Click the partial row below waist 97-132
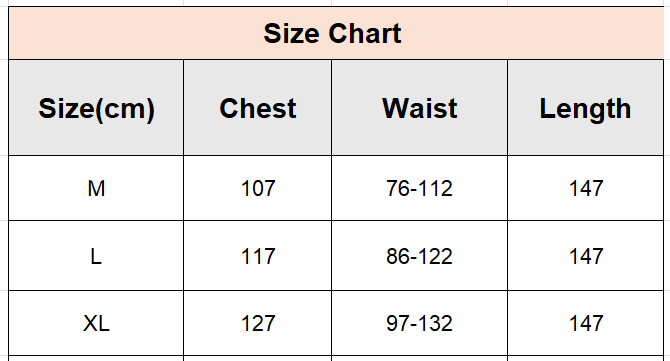This screenshot has height=361, width=670. pos(420,358)
